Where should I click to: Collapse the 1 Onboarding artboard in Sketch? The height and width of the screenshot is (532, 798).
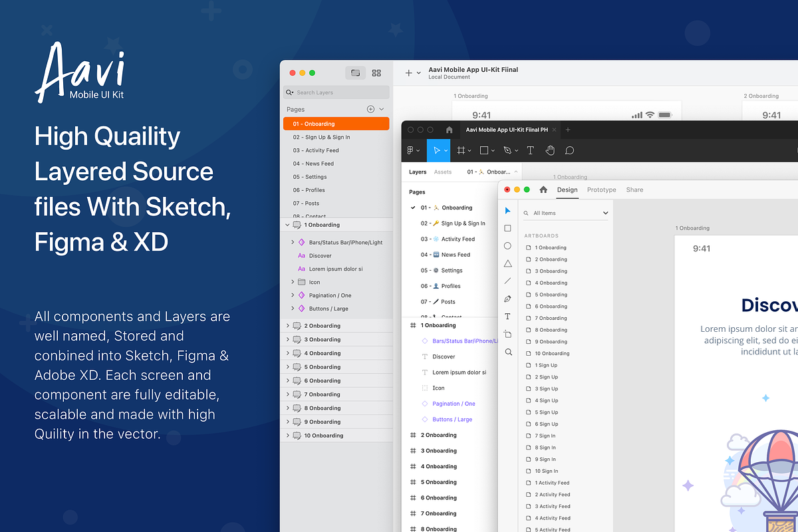click(x=287, y=225)
